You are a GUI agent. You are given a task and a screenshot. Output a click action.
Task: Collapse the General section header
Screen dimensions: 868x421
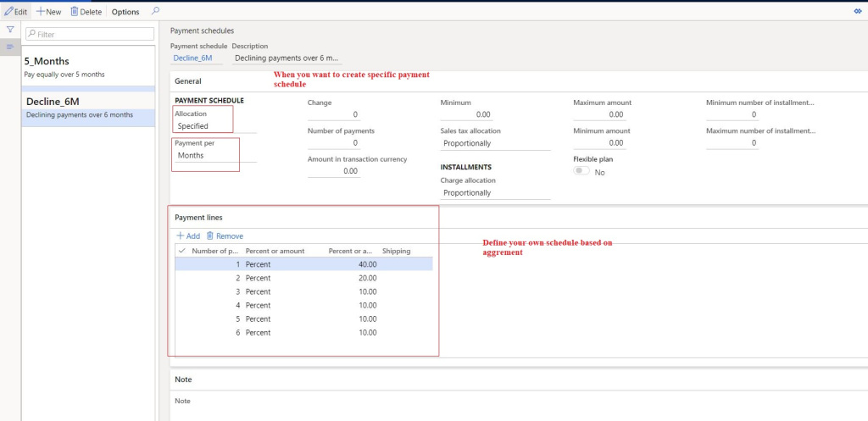187,81
